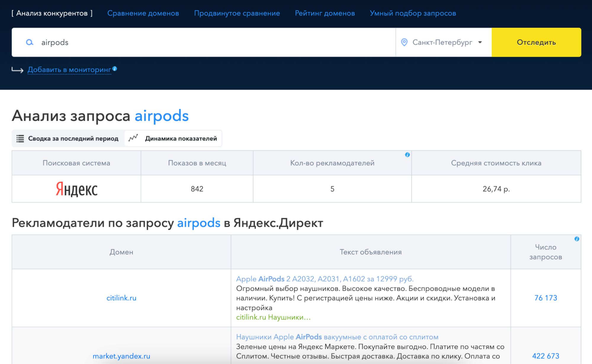Click citilink ad description Огромный выбор наушников

366,298
